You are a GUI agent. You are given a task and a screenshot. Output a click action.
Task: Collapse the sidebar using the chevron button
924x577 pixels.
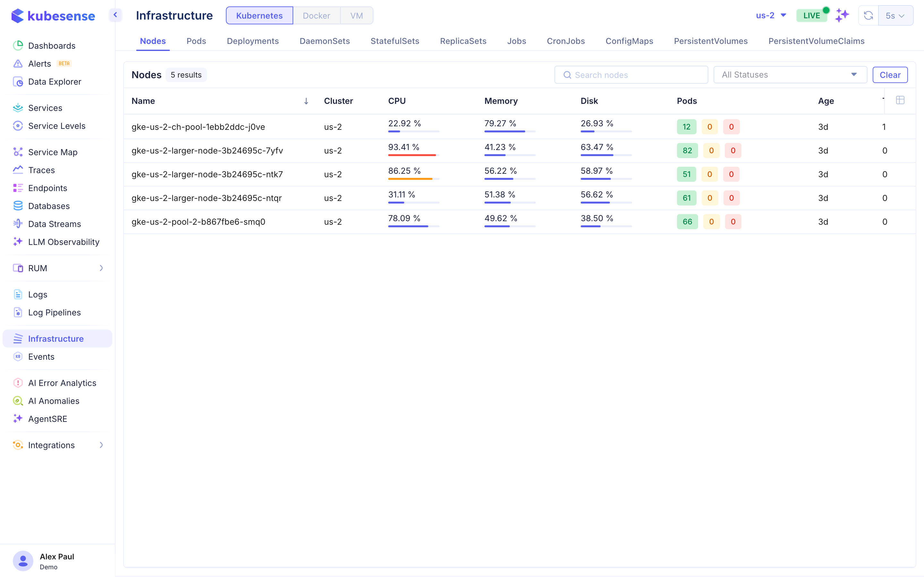(x=115, y=14)
